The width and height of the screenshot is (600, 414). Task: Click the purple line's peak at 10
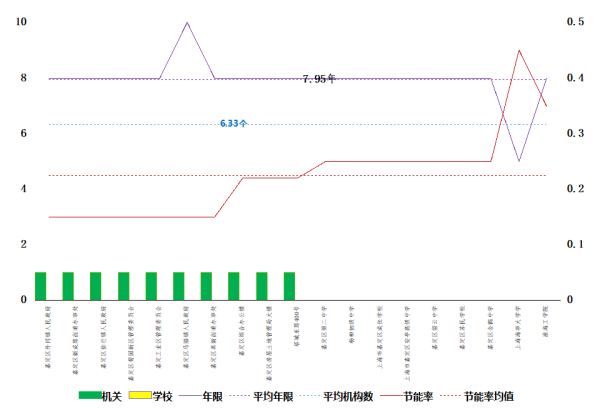point(187,22)
